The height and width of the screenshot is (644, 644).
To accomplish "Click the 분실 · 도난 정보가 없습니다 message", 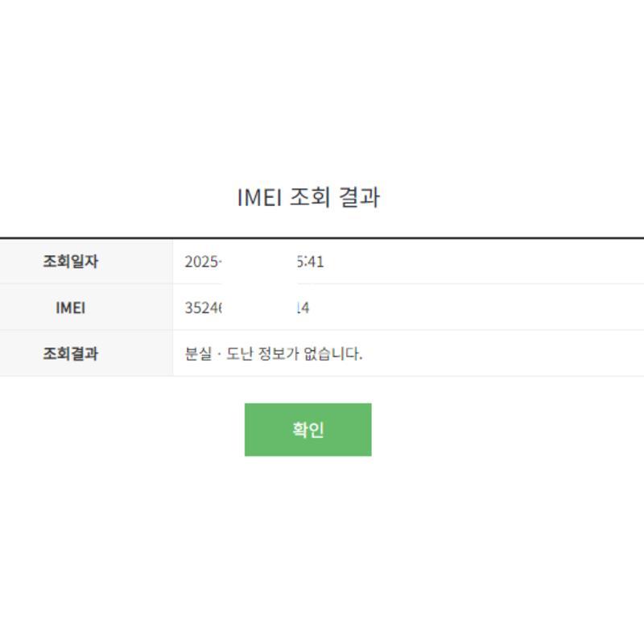I will pyautogui.click(x=274, y=353).
